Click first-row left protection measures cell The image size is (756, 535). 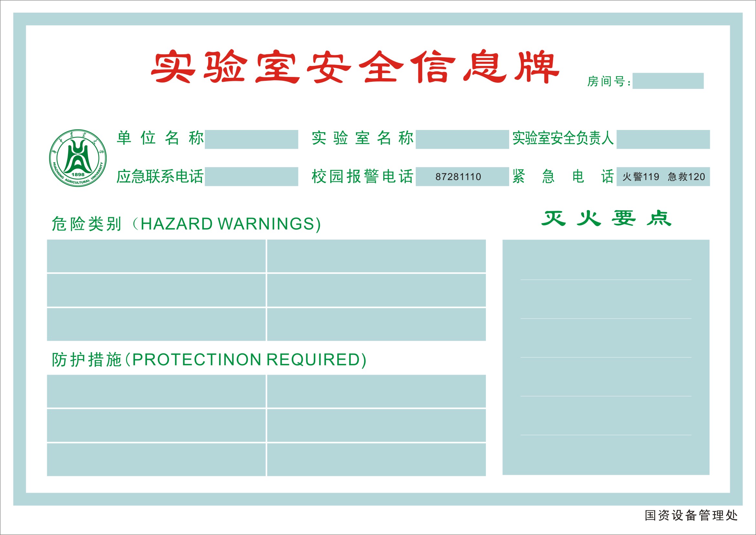click(x=156, y=391)
